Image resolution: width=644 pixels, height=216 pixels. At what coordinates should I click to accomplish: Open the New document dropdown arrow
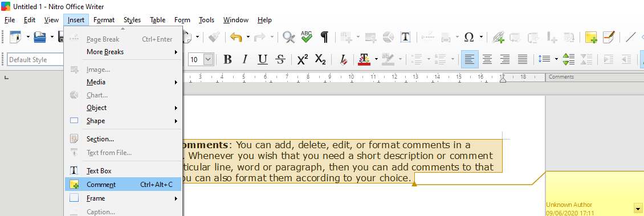[x=28, y=38]
